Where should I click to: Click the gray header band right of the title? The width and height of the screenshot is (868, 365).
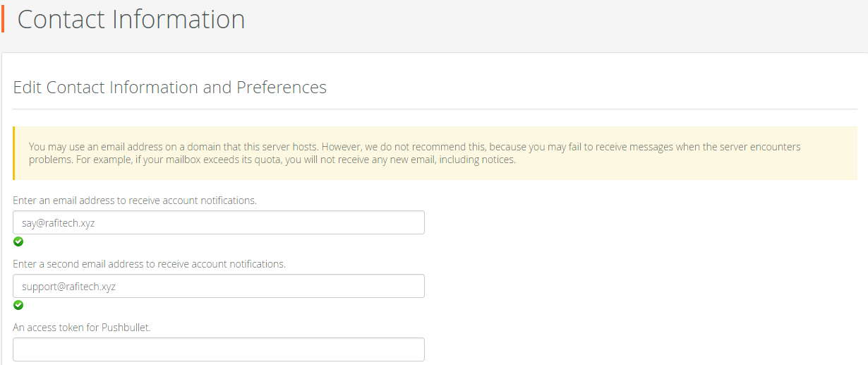tap(557, 25)
